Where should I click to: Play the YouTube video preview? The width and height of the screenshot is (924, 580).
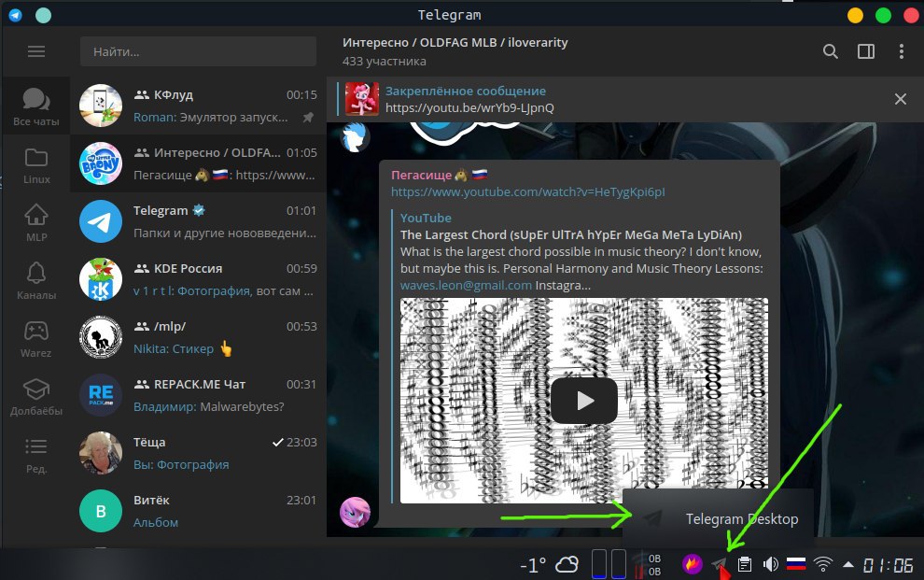[x=584, y=401]
